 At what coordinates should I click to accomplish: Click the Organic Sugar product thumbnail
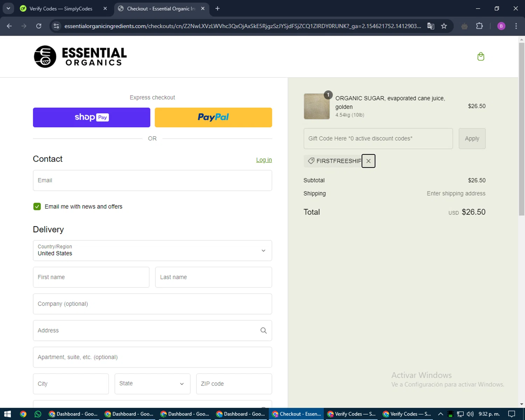[317, 106]
